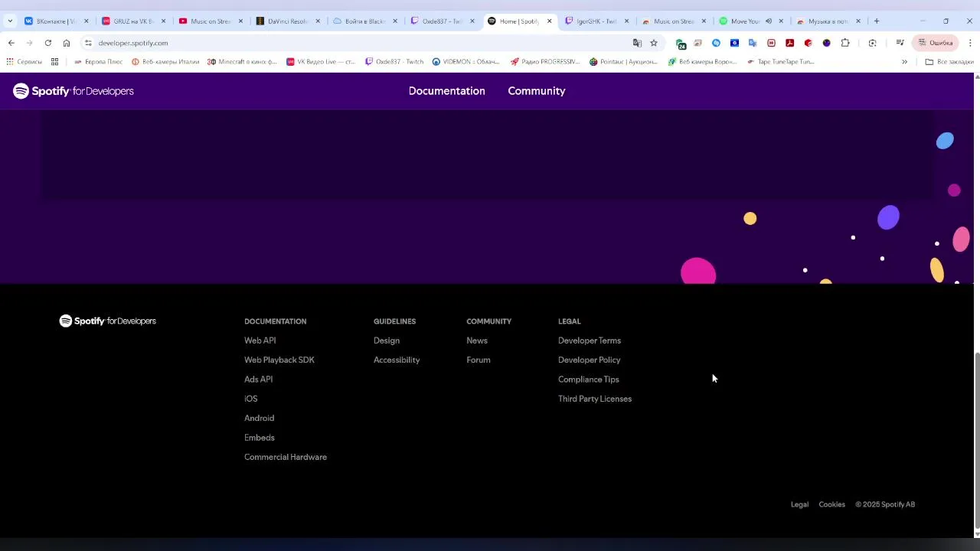
Task: Click the Google Translate extension icon
Action: (753, 43)
